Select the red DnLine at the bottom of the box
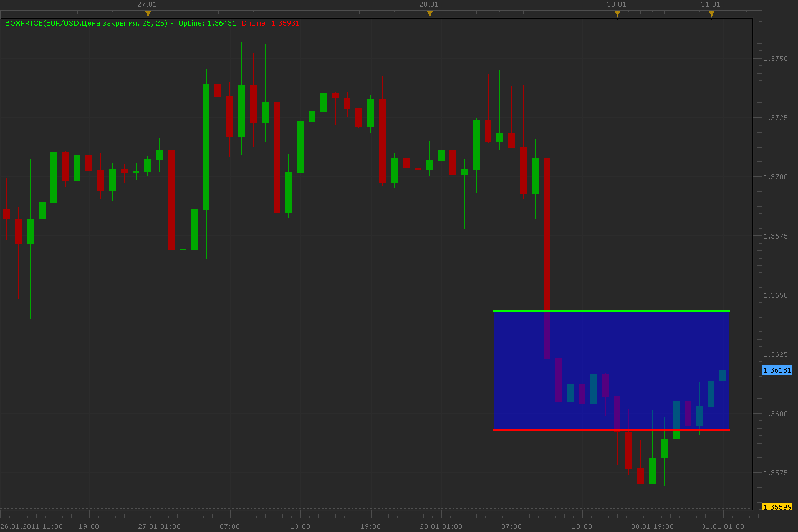The height and width of the screenshot is (532, 798). (x=612, y=430)
